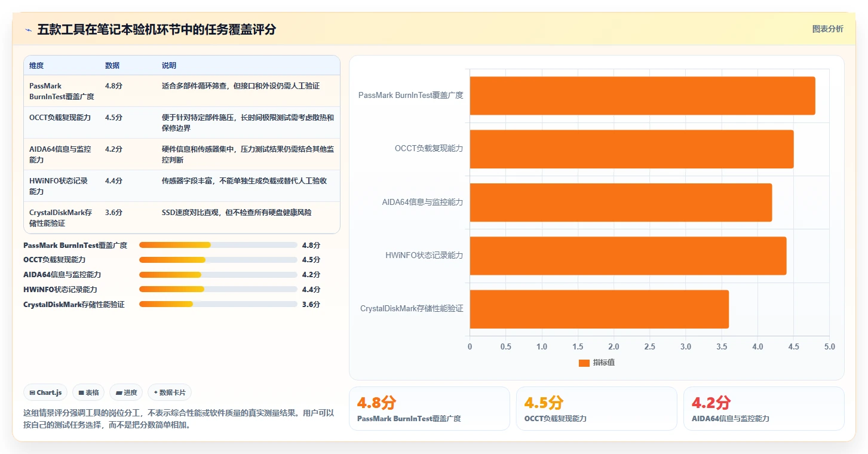Viewport: 868px width, 454px height.
Task: Click the description starting 传感器字段丰富
Action: click(x=244, y=181)
